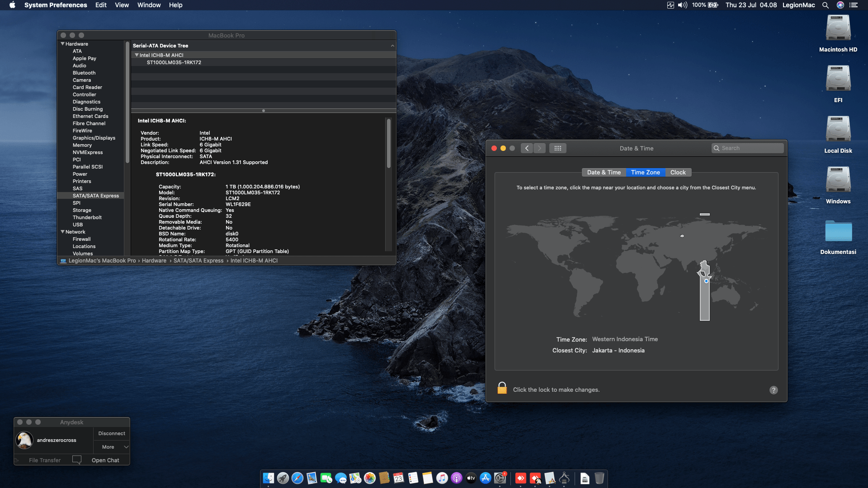Click the split pane divider handle
The width and height of the screenshot is (868, 488).
point(264,111)
